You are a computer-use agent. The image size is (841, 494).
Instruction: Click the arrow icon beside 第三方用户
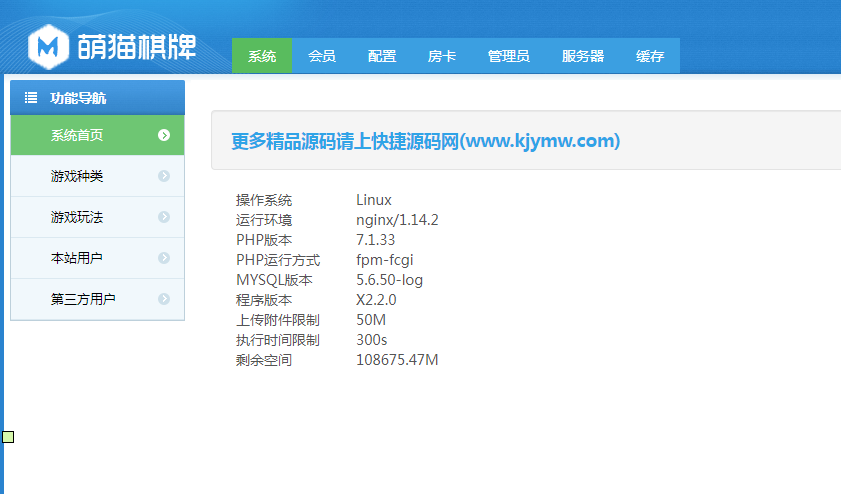point(164,299)
